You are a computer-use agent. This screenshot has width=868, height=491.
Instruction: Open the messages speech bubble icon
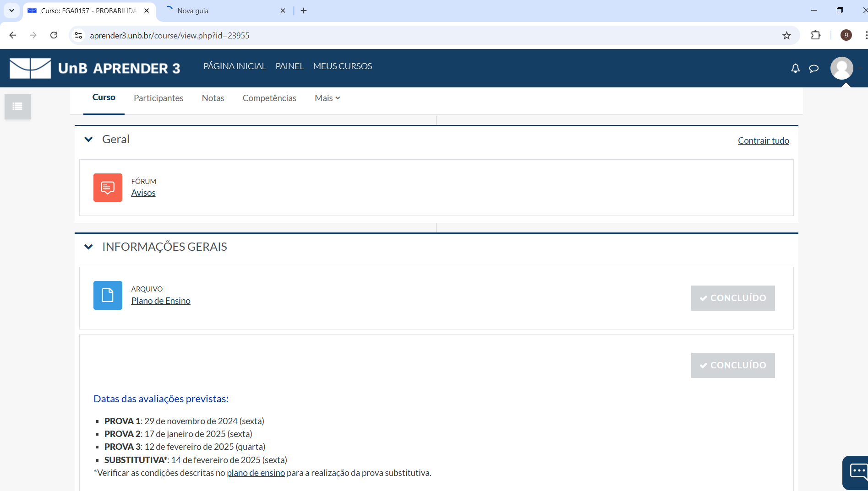pos(814,69)
